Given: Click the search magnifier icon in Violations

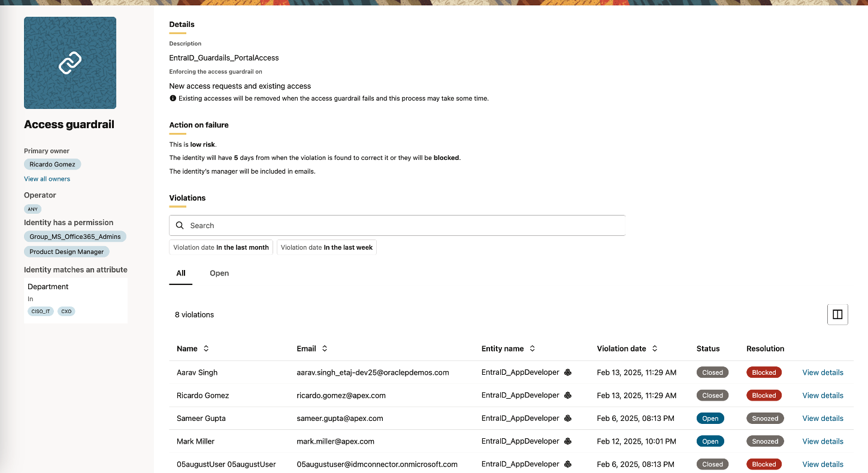Looking at the screenshot, I should pos(180,226).
